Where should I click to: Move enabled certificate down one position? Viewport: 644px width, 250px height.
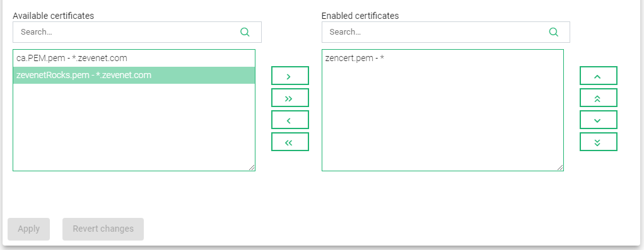[599, 120]
